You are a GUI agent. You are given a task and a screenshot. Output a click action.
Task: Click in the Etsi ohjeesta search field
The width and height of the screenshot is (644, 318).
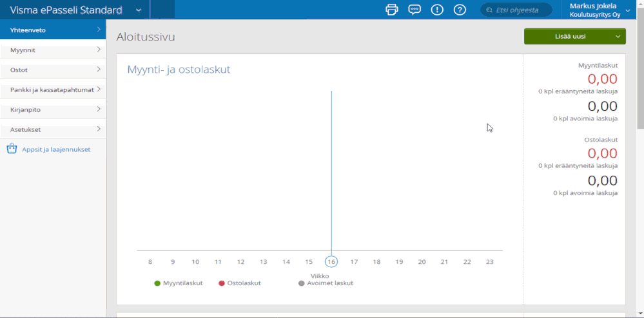(516, 10)
